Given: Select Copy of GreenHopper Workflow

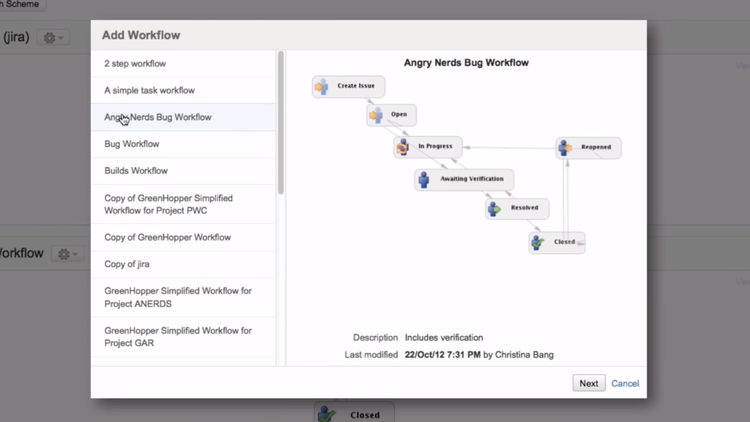Looking at the screenshot, I should point(183,237).
